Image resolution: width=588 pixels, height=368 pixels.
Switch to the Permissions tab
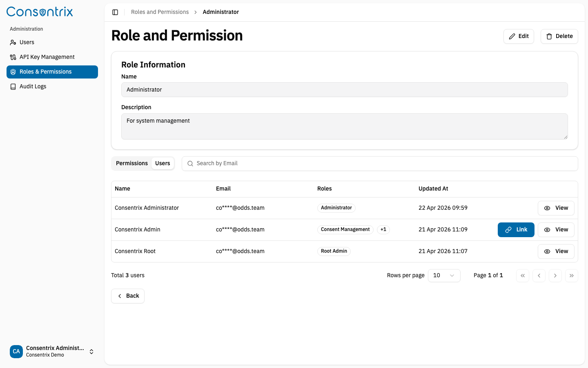[132, 163]
